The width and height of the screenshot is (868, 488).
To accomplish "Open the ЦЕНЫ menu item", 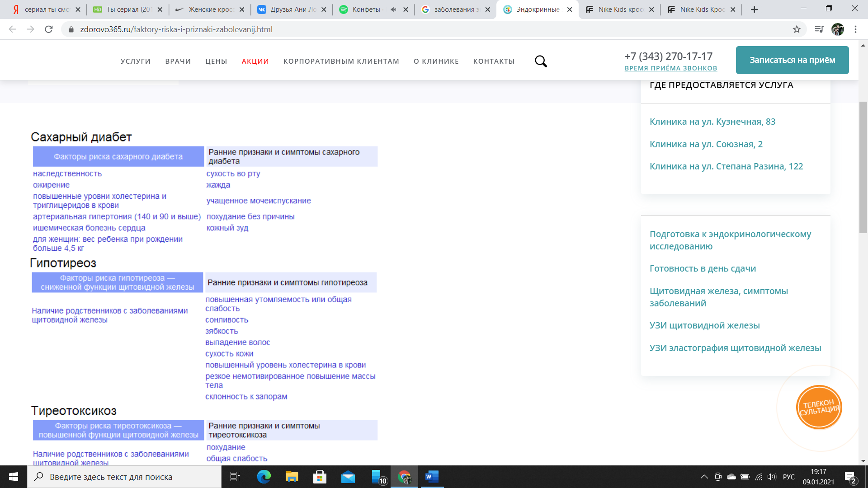I will coord(216,61).
